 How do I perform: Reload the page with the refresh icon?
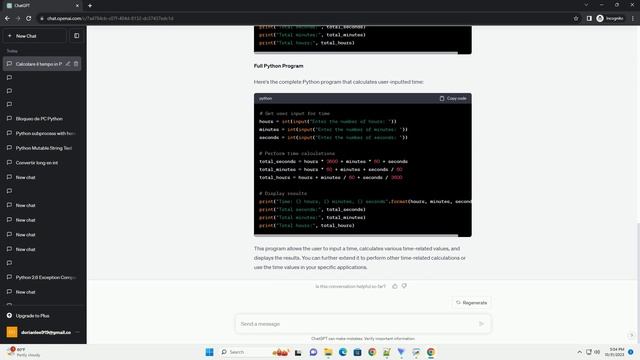pos(29,18)
